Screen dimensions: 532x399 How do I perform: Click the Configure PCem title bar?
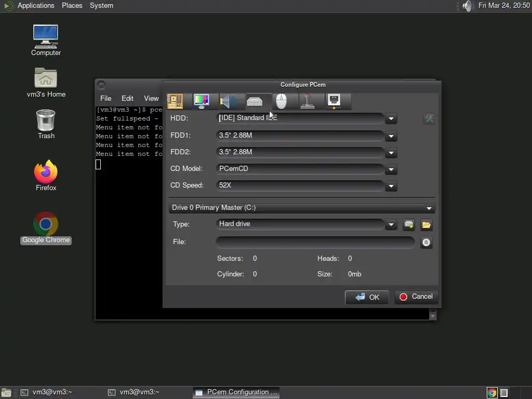pyautogui.click(x=303, y=85)
